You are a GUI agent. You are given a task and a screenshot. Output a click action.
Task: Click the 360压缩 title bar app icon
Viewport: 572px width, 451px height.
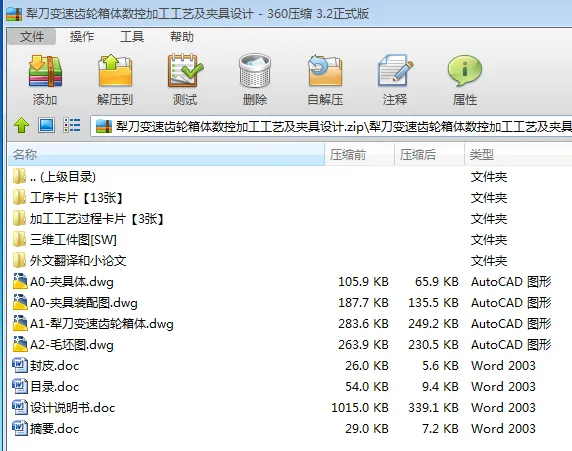tap(14, 14)
